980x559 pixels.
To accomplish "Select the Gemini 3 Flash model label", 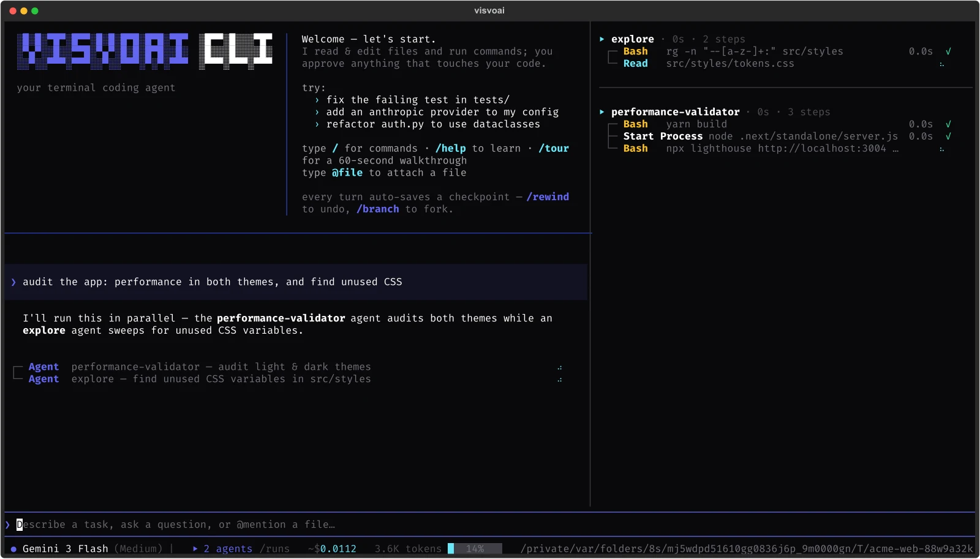I will [x=66, y=549].
